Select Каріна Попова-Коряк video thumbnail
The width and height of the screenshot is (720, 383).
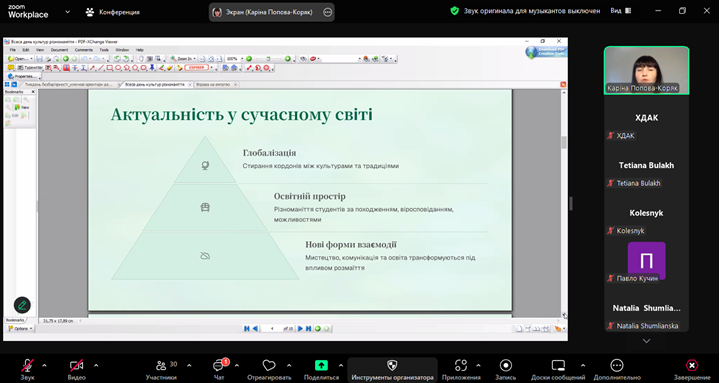[647, 70]
